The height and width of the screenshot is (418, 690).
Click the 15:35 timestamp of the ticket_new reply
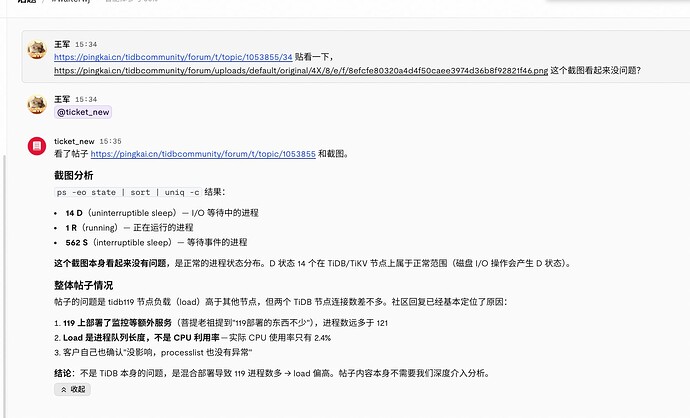(x=110, y=141)
